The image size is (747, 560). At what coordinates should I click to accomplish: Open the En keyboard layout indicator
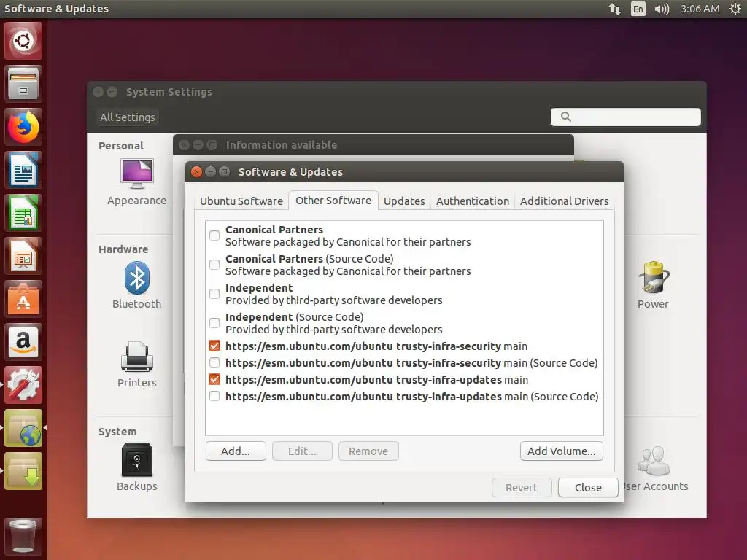(638, 9)
